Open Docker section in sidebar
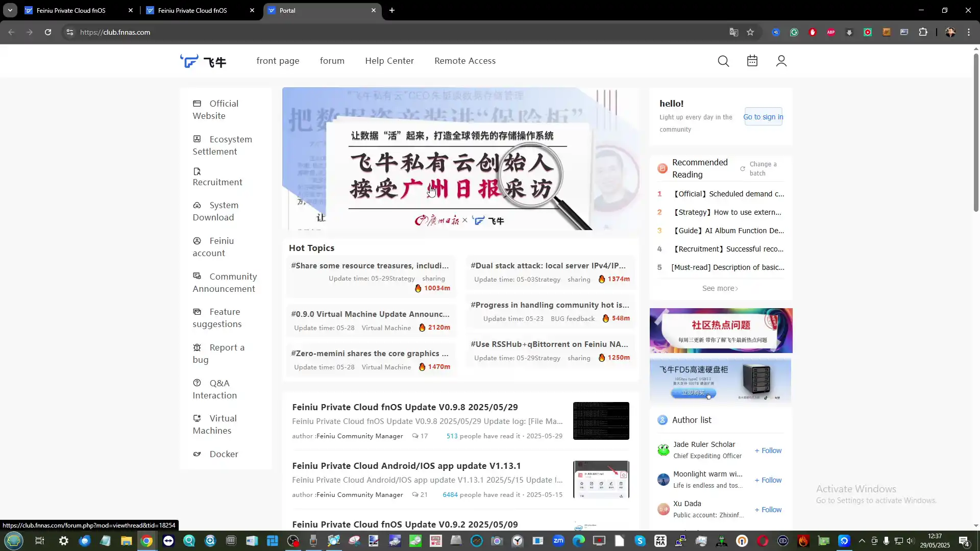The height and width of the screenshot is (551, 980). 215,454
